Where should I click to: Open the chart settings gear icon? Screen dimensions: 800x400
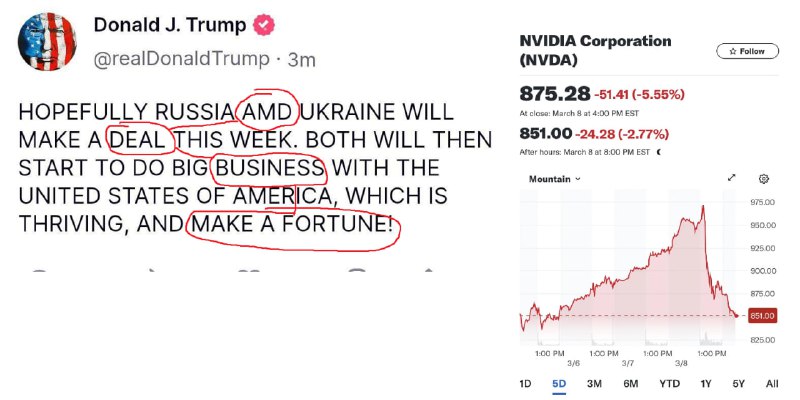pos(764,179)
